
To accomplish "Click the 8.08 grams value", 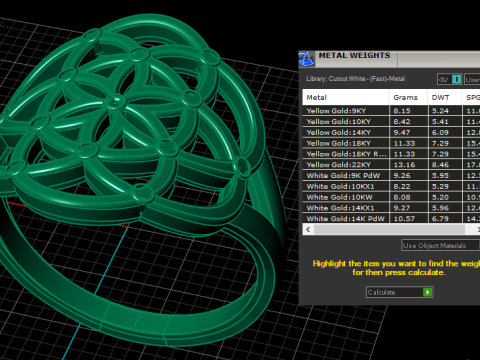I will pyautogui.click(x=402, y=197).
